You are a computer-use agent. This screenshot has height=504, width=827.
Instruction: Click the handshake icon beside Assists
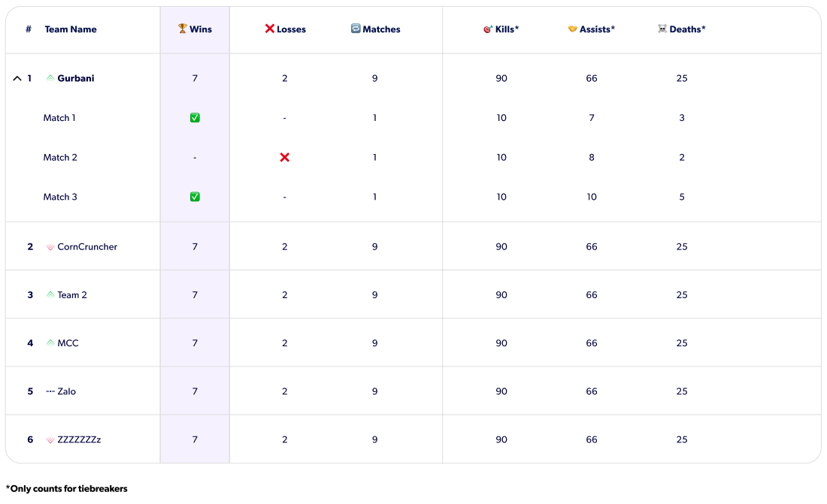click(x=573, y=29)
